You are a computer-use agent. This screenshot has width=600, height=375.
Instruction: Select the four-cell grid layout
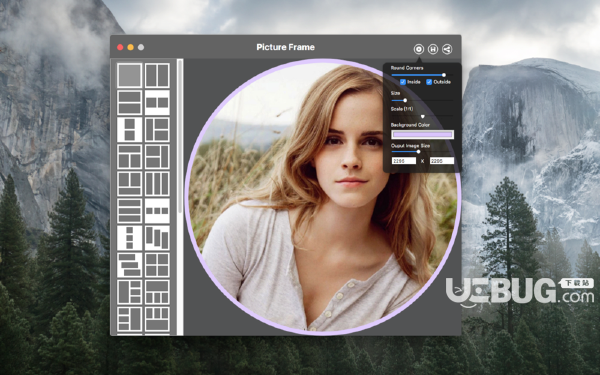(157, 265)
